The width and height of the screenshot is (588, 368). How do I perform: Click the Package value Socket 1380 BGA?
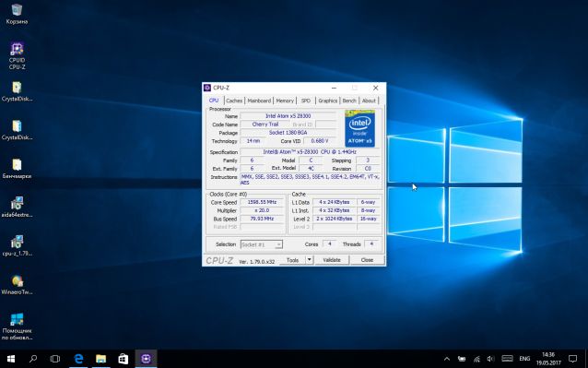coord(288,133)
